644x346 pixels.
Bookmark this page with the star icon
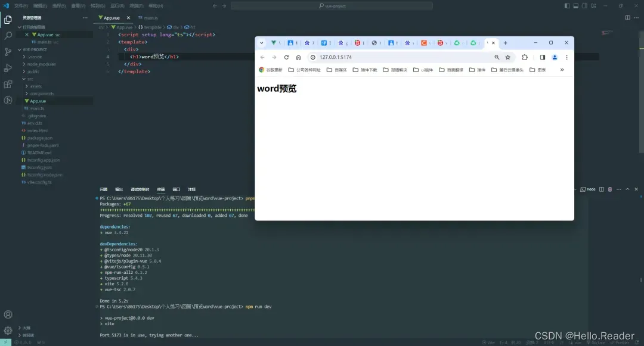507,57
